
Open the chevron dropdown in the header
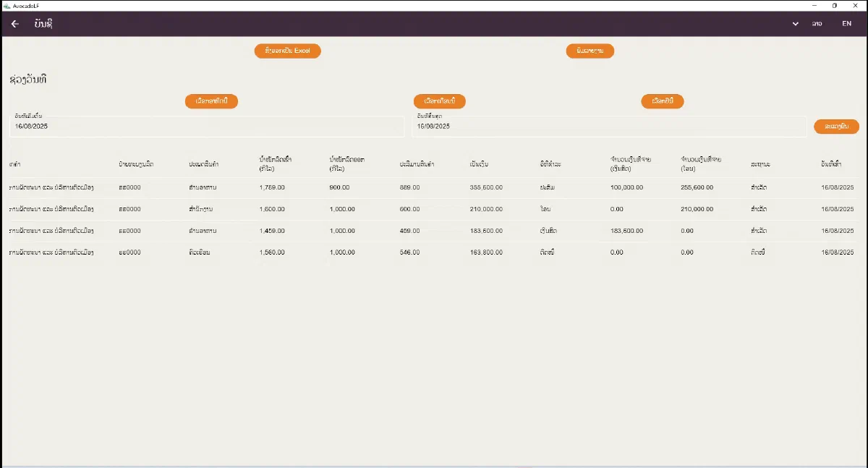pos(796,24)
